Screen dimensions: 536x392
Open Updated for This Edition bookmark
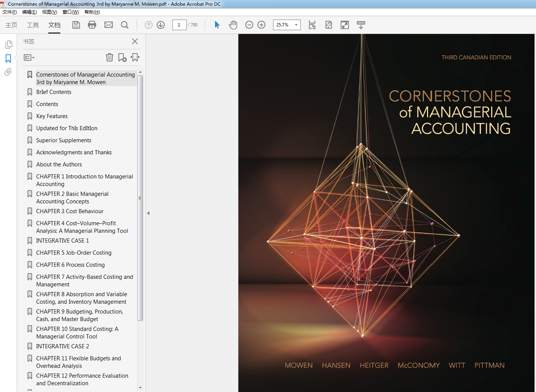[67, 128]
